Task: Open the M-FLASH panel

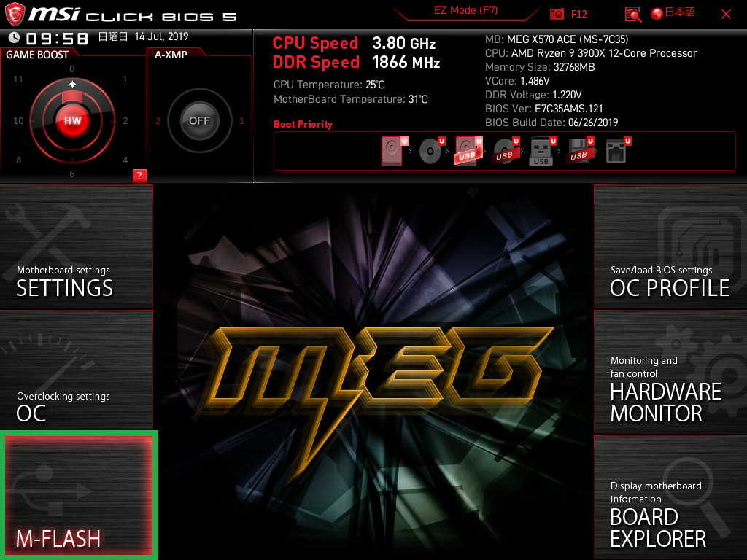Action: [x=79, y=496]
